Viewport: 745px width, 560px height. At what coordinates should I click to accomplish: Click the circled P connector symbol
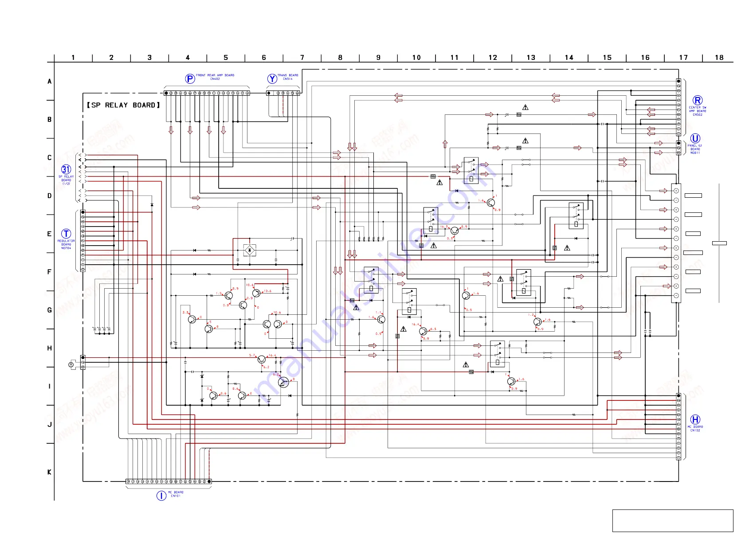click(x=190, y=79)
